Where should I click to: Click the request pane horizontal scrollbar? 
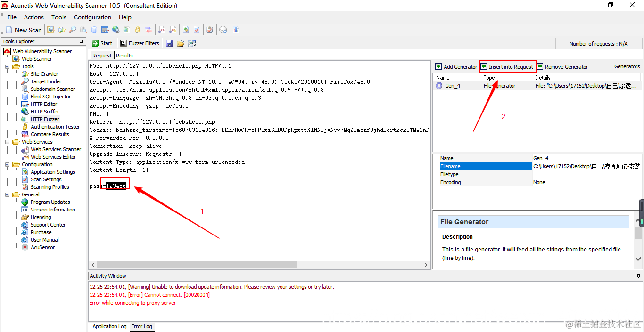197,265
